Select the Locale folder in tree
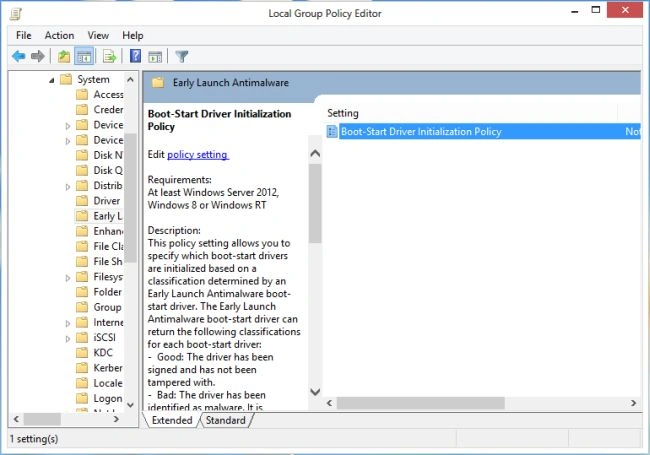This screenshot has height=455, width=650. tap(108, 383)
